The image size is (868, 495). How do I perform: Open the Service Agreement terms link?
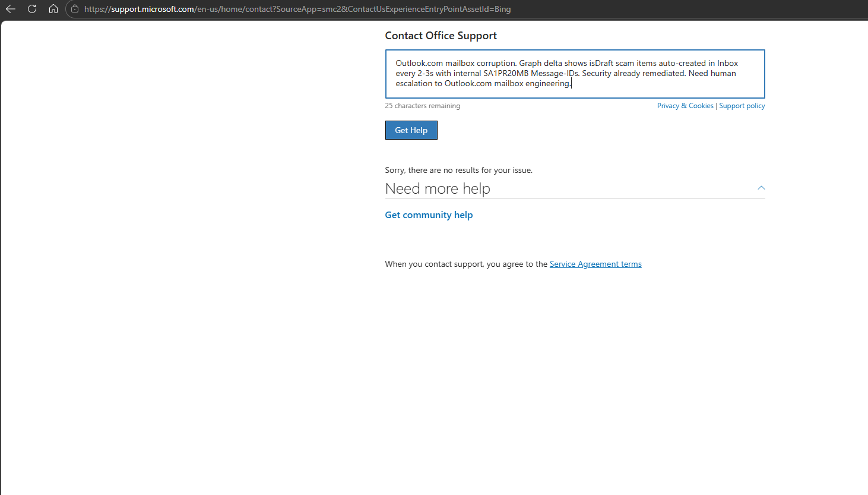pos(595,264)
